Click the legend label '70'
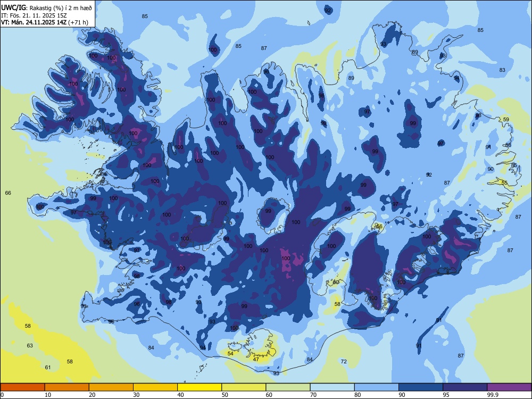Image resolution: width=532 pixels, height=399 pixels. click(313, 395)
